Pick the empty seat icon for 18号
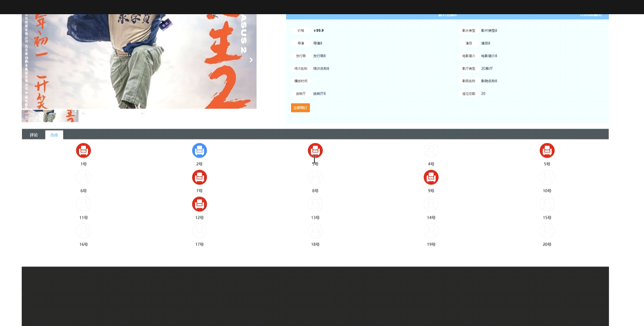Image resolution: width=644 pixels, height=326 pixels. pos(315,231)
